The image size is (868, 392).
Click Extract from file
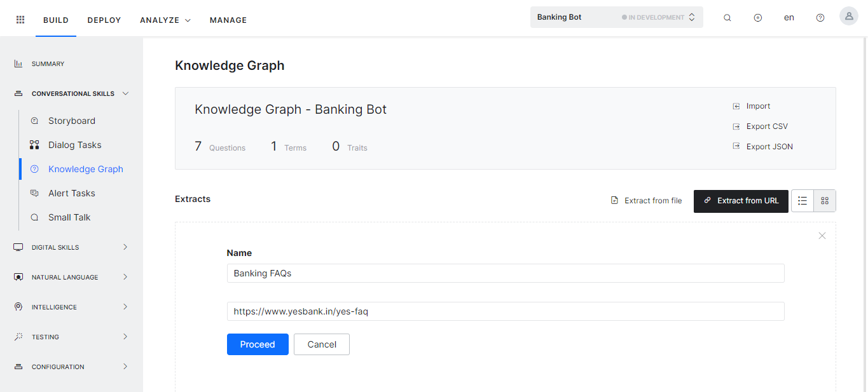pyautogui.click(x=646, y=200)
